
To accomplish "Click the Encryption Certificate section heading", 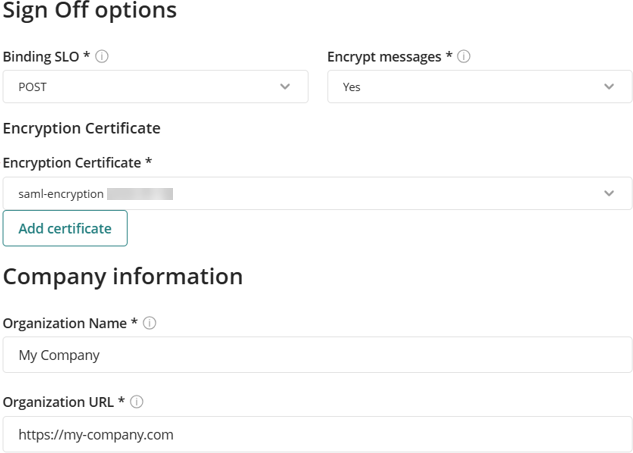I will (82, 128).
